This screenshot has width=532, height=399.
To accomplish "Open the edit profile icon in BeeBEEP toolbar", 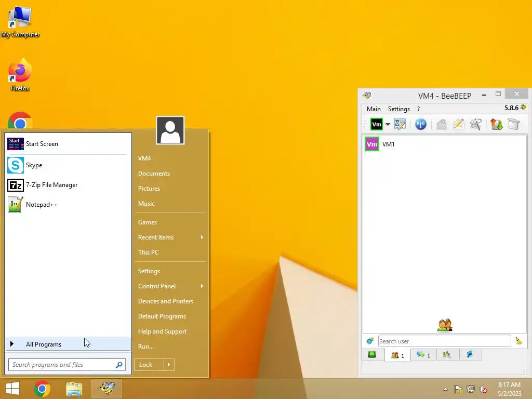I will pos(400,124).
